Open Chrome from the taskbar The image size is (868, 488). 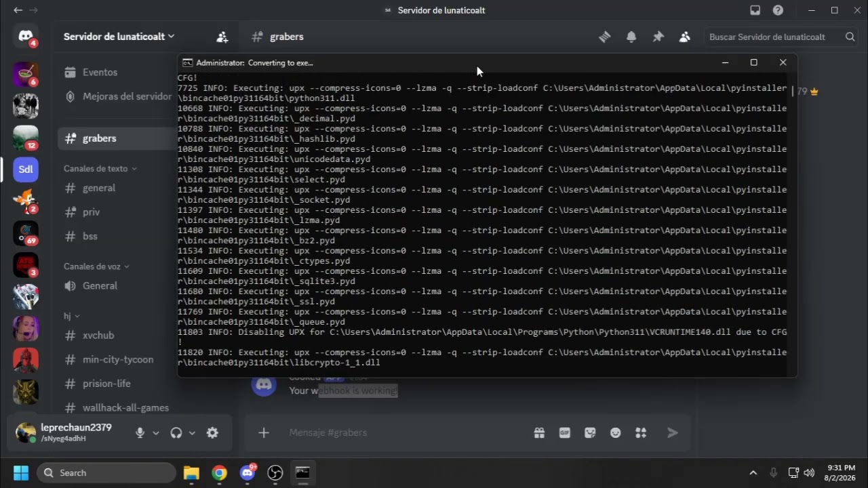(219, 472)
